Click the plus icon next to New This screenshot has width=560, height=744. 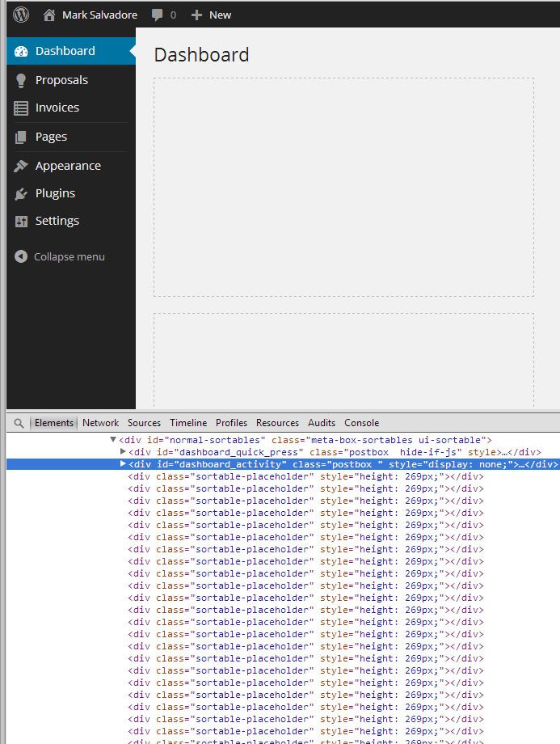[x=196, y=15]
